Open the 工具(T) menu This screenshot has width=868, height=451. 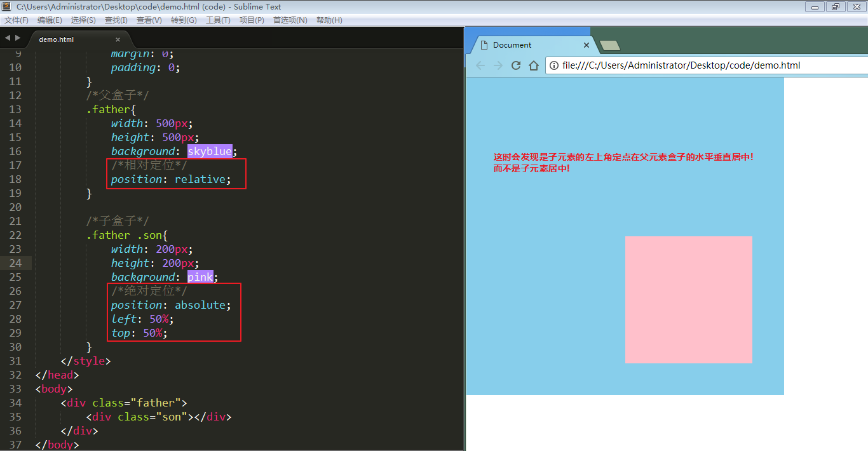218,20
